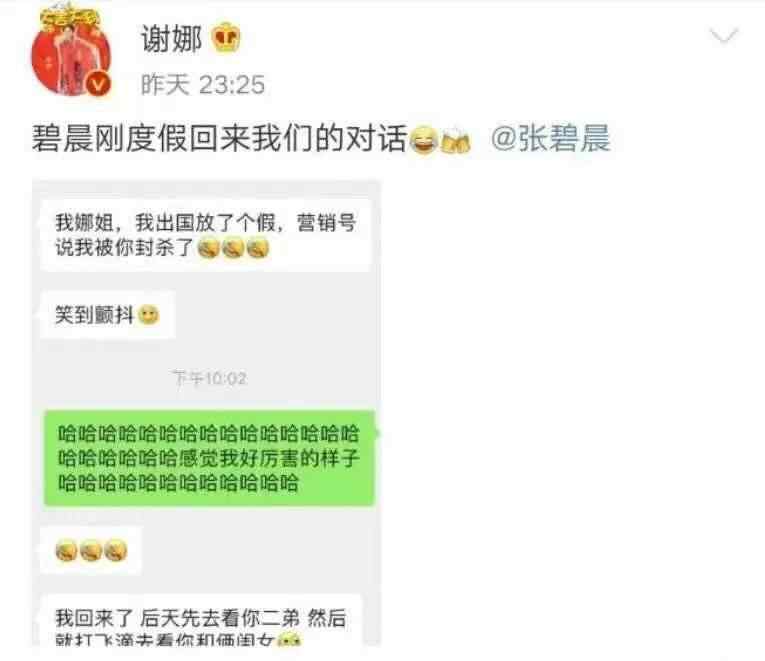
Task: Click the 我回来了 message bubble
Action: pos(201,621)
